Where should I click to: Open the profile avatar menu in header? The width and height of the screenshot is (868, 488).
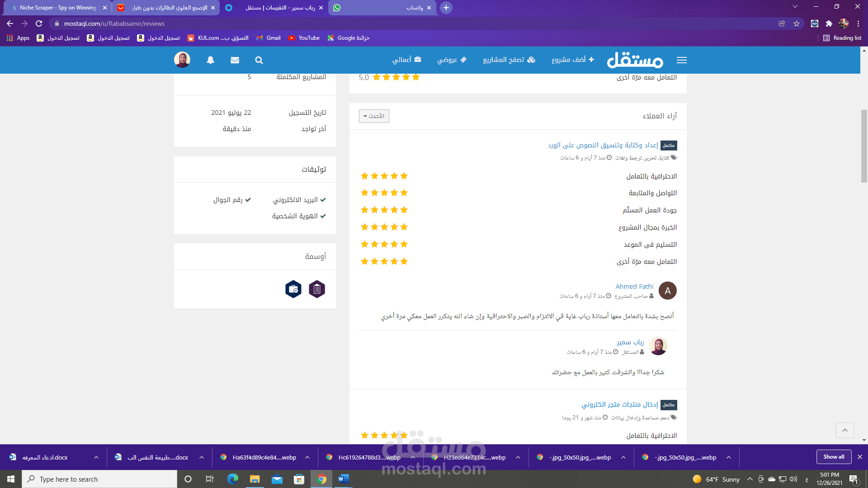(x=182, y=60)
